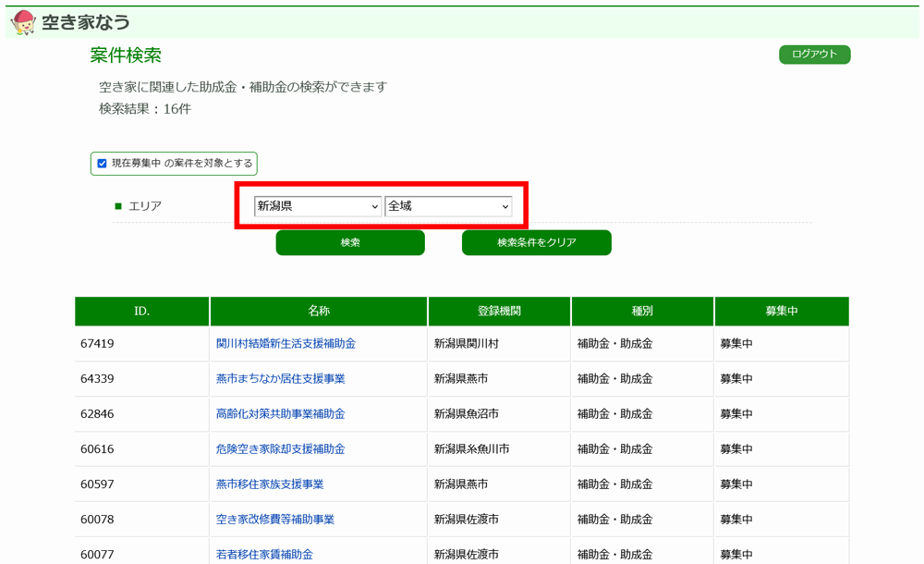Open 高齢化対策共助事業補助金 link
Image resolution: width=924 pixels, height=564 pixels.
pos(280,414)
